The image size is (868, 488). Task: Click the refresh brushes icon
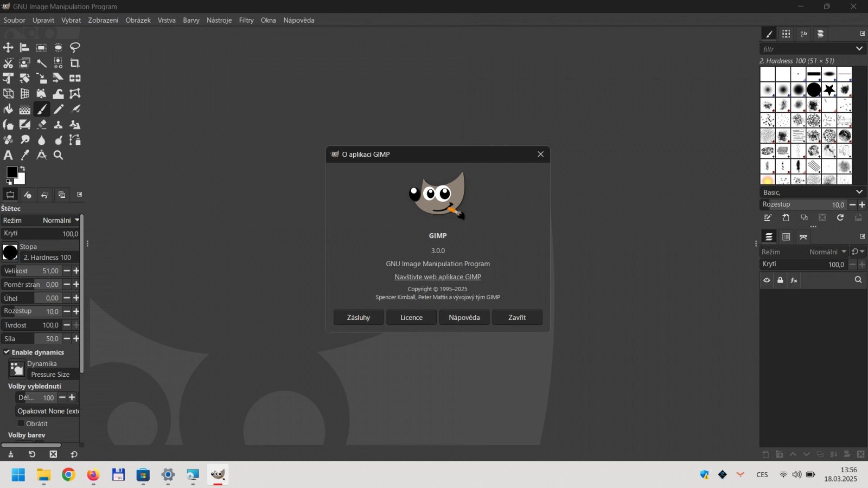840,217
